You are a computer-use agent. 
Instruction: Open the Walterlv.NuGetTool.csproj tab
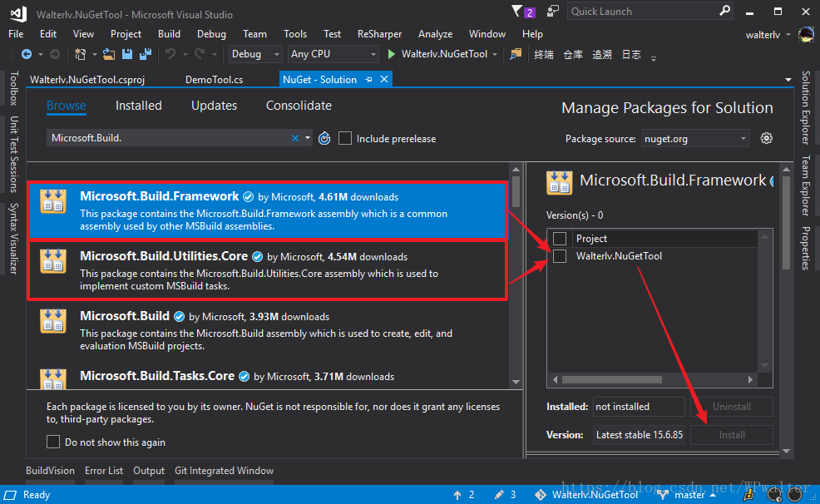(x=87, y=80)
